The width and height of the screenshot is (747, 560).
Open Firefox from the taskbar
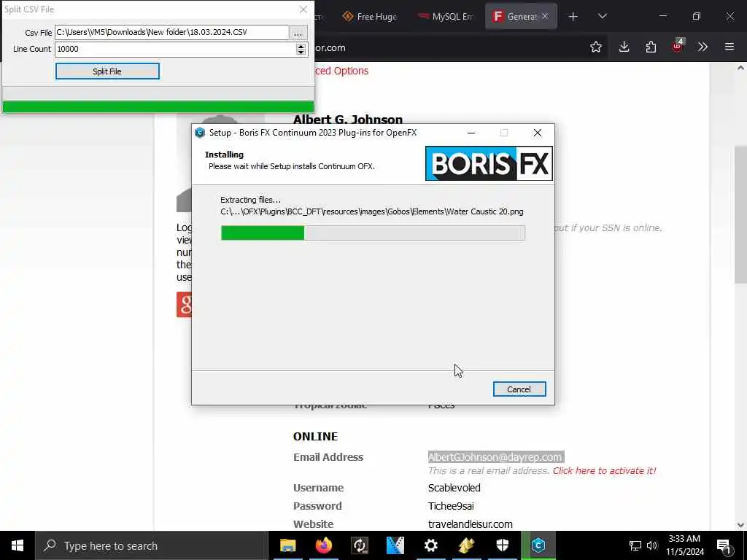(x=323, y=545)
